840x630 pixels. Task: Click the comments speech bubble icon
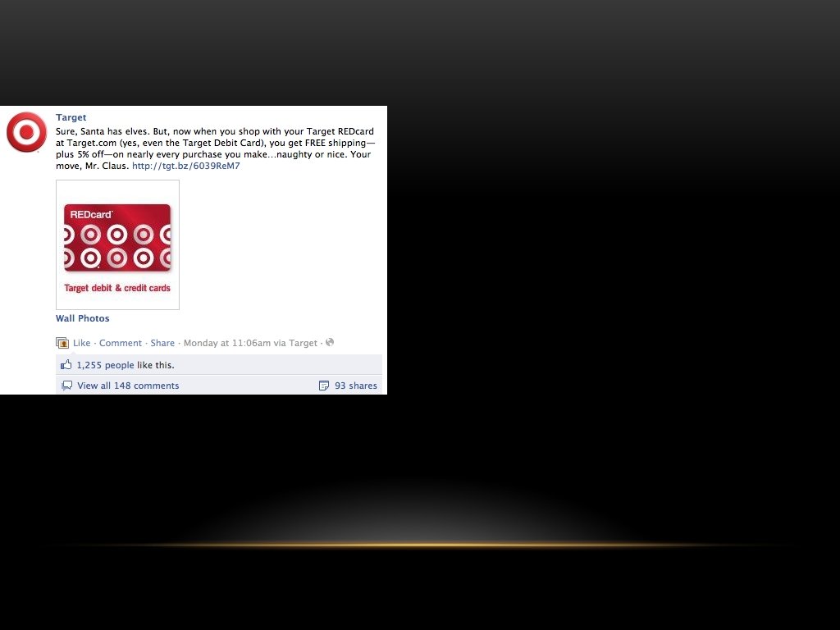pos(67,386)
